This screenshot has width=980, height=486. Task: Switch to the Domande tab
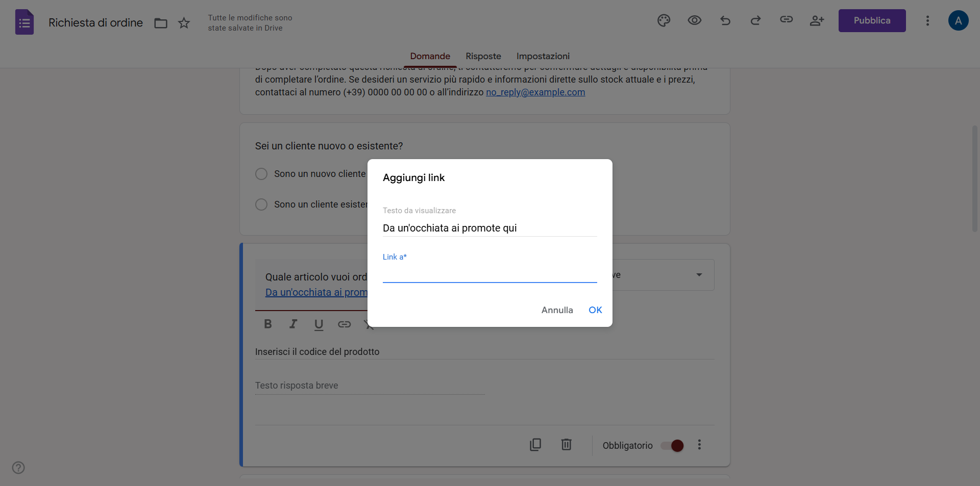(430, 56)
